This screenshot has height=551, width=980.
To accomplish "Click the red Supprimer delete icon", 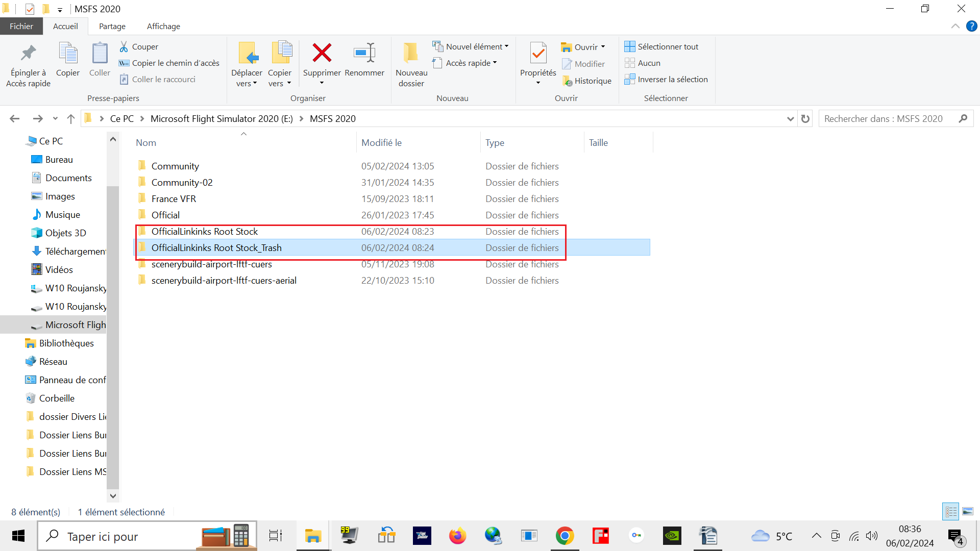I will 322,53.
